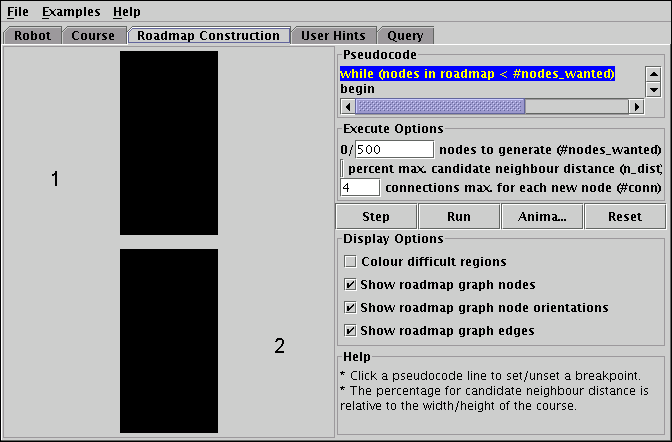Uncheck Show roadmap graph nodes

(350, 285)
